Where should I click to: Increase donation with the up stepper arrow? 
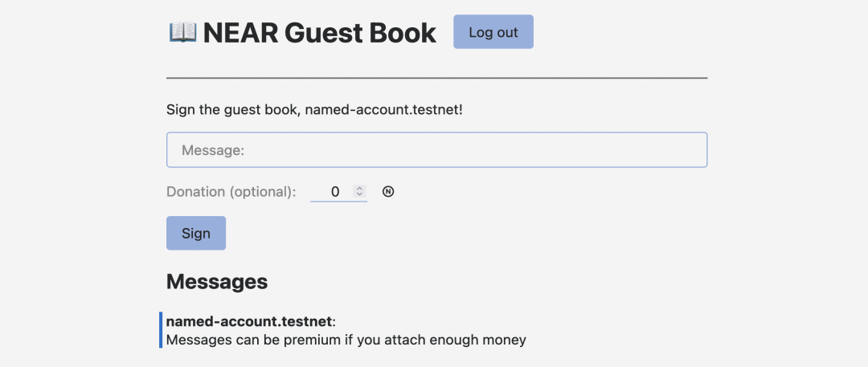click(x=360, y=189)
